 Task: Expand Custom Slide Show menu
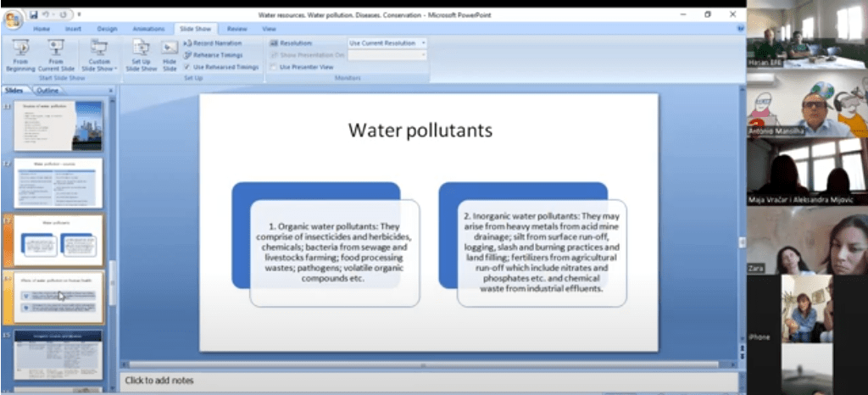pyautogui.click(x=99, y=56)
